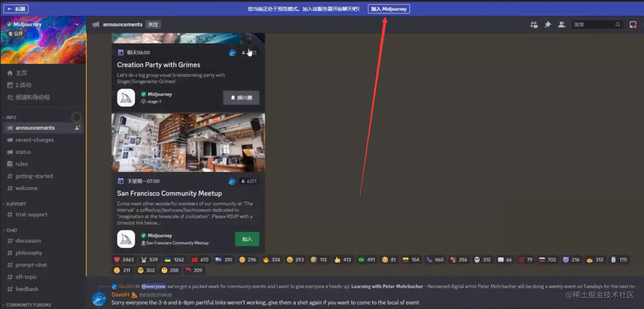Viewport: 644px width, 309px height.
Task: Click the fire reaction with 334
Action: click(x=271, y=260)
